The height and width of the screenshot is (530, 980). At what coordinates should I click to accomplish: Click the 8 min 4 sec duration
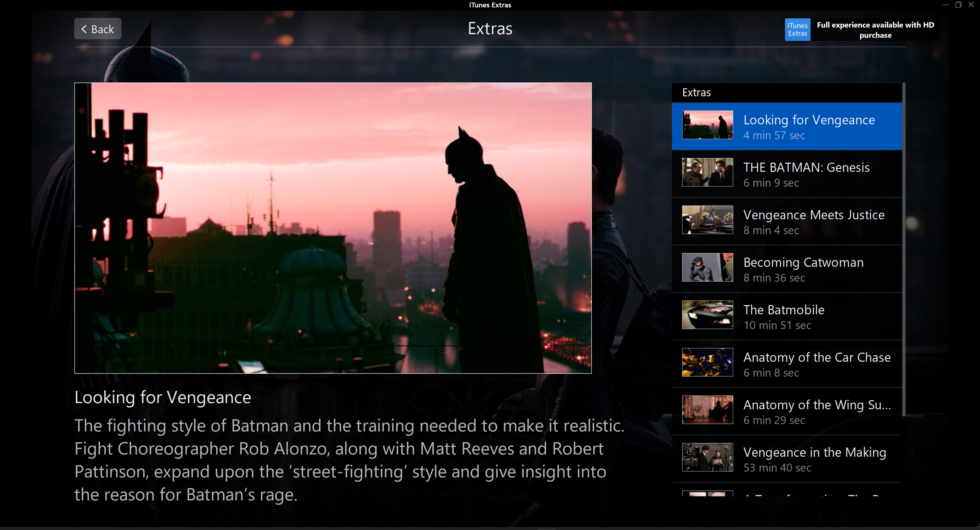click(771, 231)
